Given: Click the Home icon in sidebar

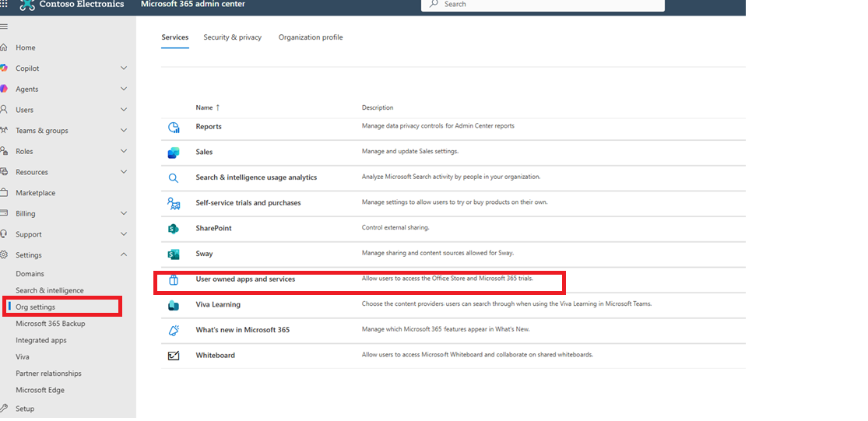Looking at the screenshot, I should click(4, 47).
